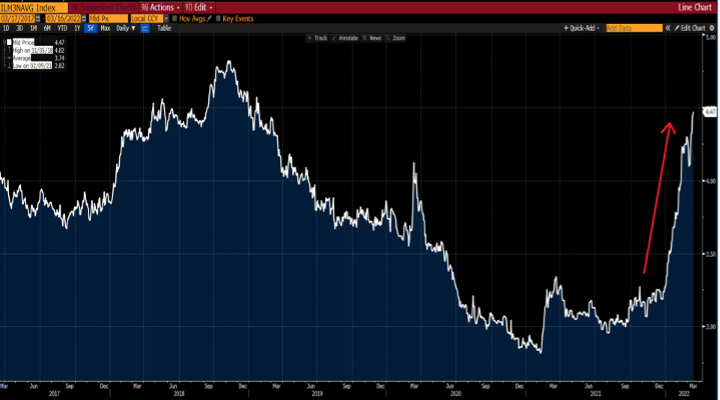Open the News overlay tool

(x=375, y=38)
